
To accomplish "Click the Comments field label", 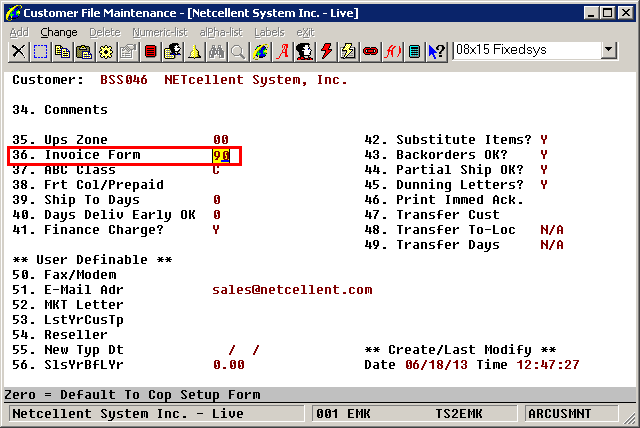I will pyautogui.click(x=76, y=110).
